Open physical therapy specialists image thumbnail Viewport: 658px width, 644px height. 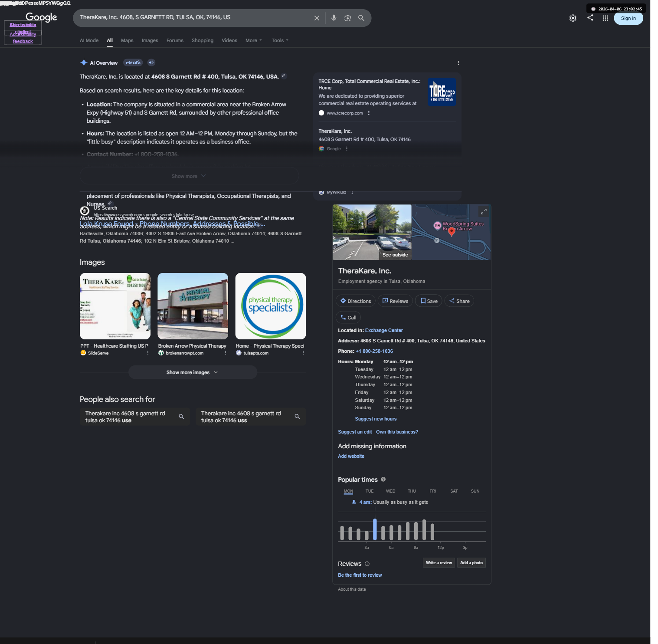[271, 306]
